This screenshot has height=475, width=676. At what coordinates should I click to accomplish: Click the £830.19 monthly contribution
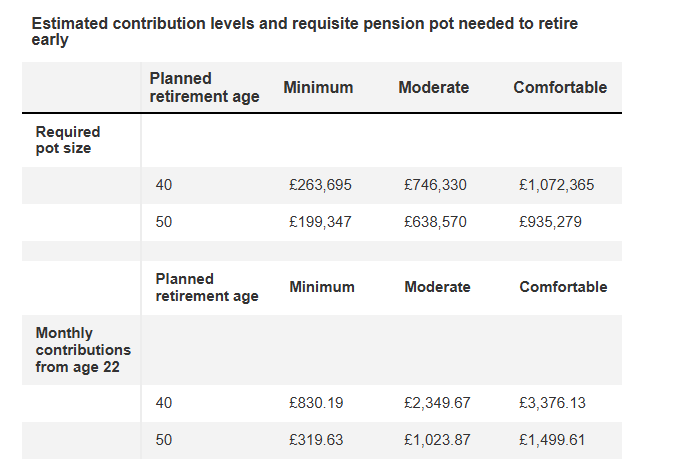pyautogui.click(x=316, y=403)
